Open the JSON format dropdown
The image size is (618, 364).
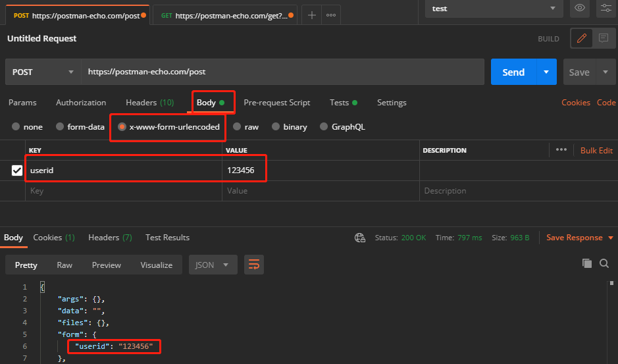(213, 265)
